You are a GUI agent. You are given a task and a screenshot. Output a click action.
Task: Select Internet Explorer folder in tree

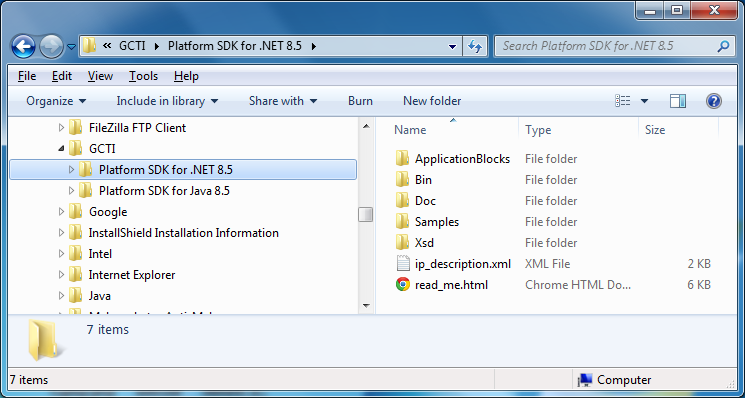coord(132,275)
